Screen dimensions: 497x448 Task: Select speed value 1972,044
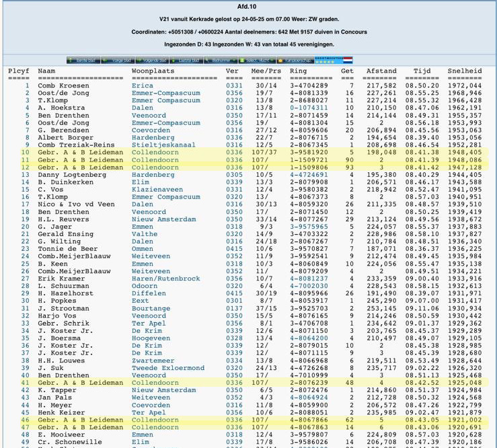click(x=464, y=85)
